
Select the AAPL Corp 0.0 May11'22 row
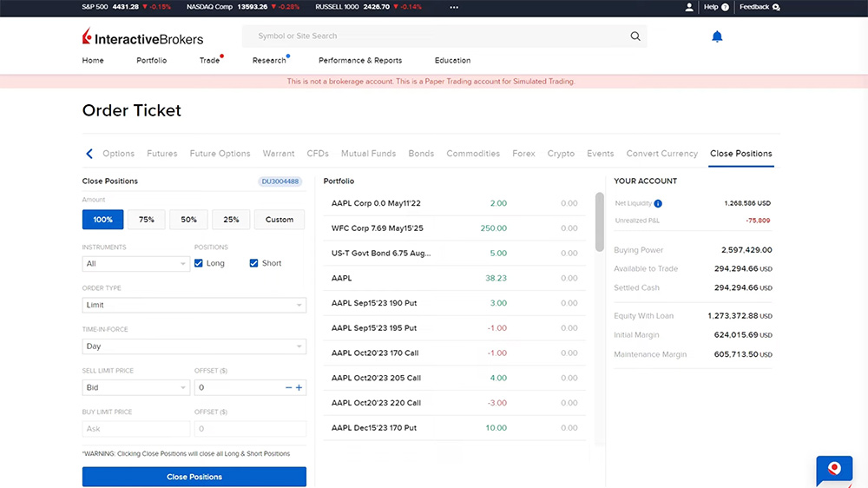coord(455,203)
